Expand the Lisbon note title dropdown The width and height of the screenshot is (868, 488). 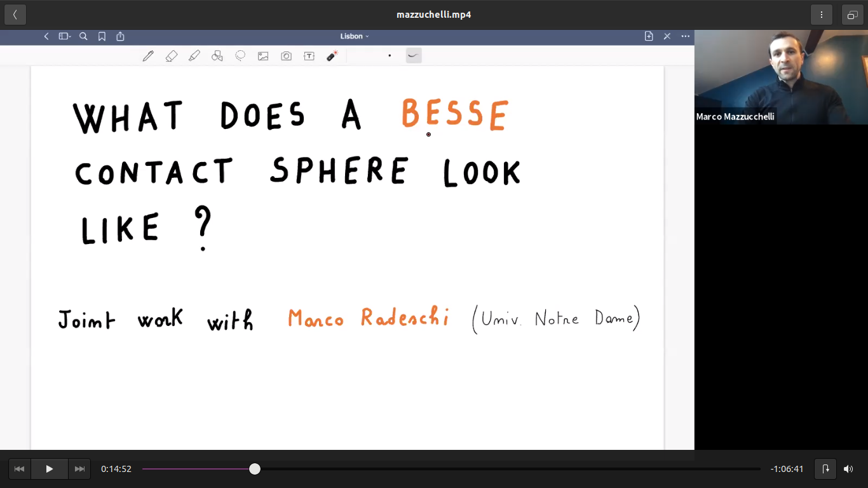(355, 36)
